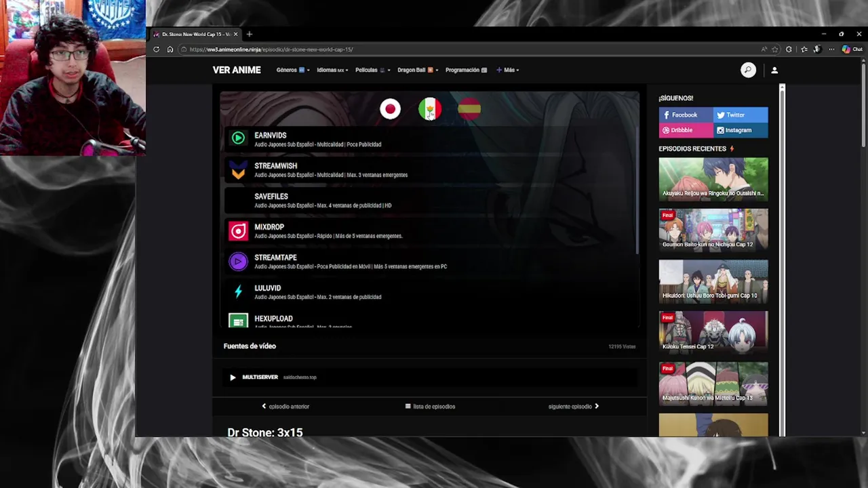The width and height of the screenshot is (868, 488).
Task: Open Majutsushi Kunon wa Mieteiru Cap 13
Action: [713, 383]
